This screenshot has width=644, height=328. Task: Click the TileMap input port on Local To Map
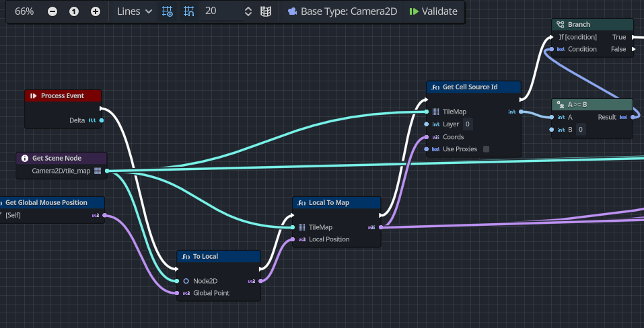tap(293, 227)
